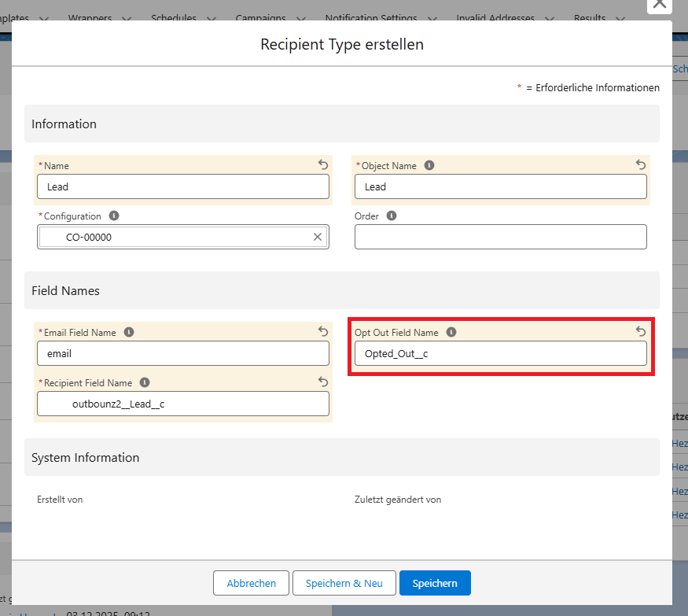Undo changes to Opt Out Field Name
Viewport: 688px width, 616px height.
[641, 332]
